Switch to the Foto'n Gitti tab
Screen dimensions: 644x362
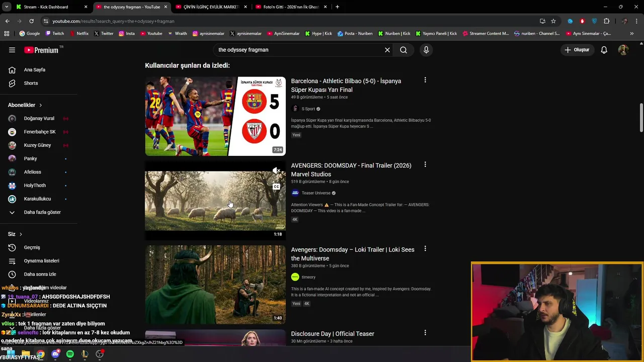tap(291, 7)
